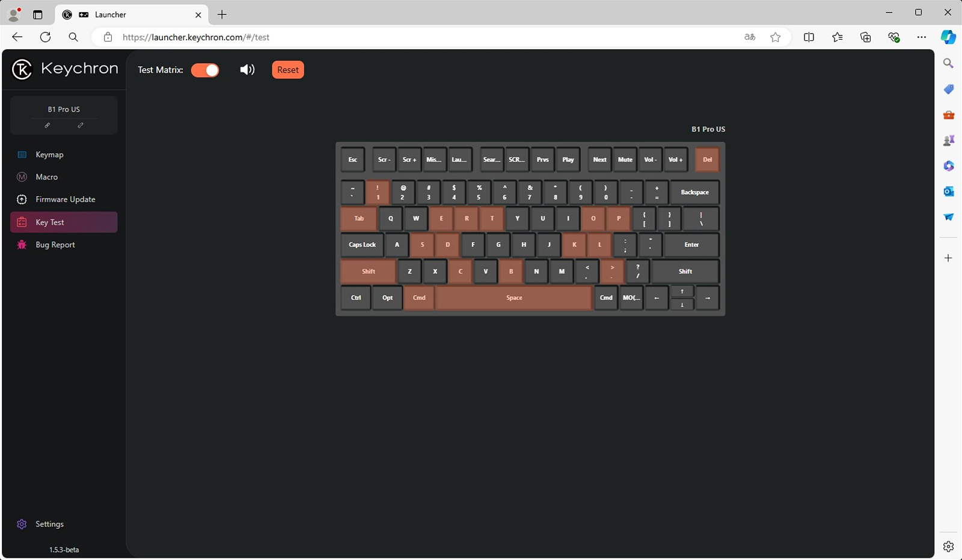This screenshot has height=560, width=962.
Task: Click the Enter key on the layout
Action: (x=691, y=245)
